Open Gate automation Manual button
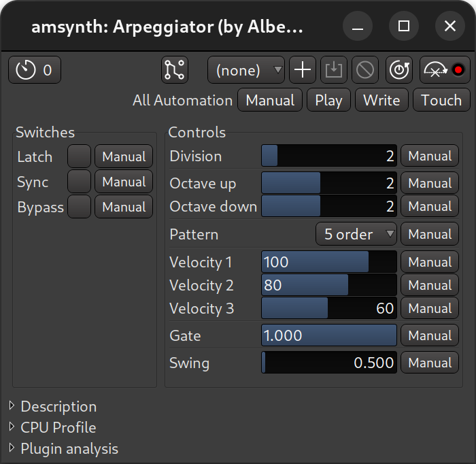This screenshot has width=476, height=464. (430, 335)
